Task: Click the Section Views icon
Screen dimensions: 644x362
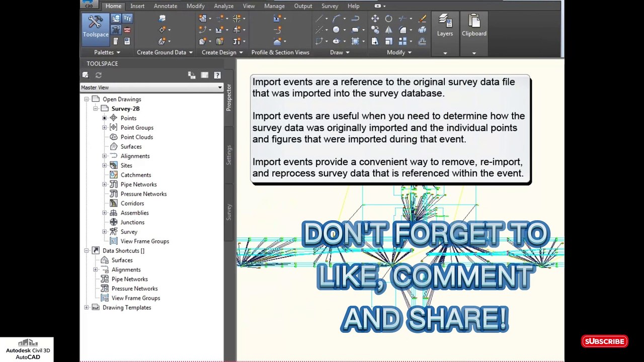Action: tap(277, 42)
